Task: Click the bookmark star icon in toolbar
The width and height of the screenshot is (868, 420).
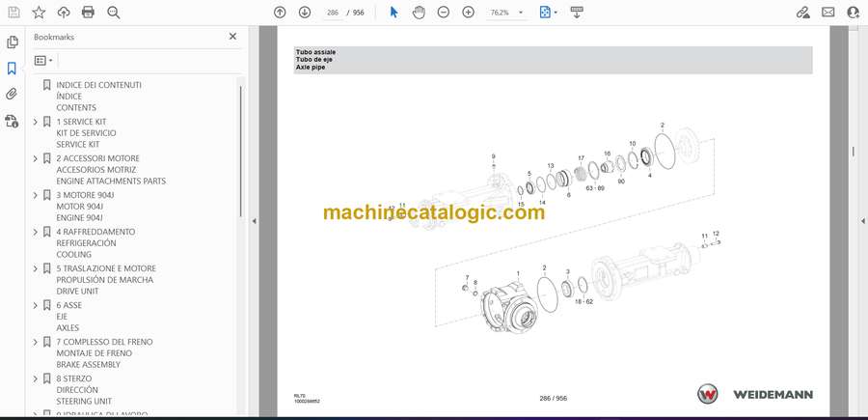Action: coord(39,13)
